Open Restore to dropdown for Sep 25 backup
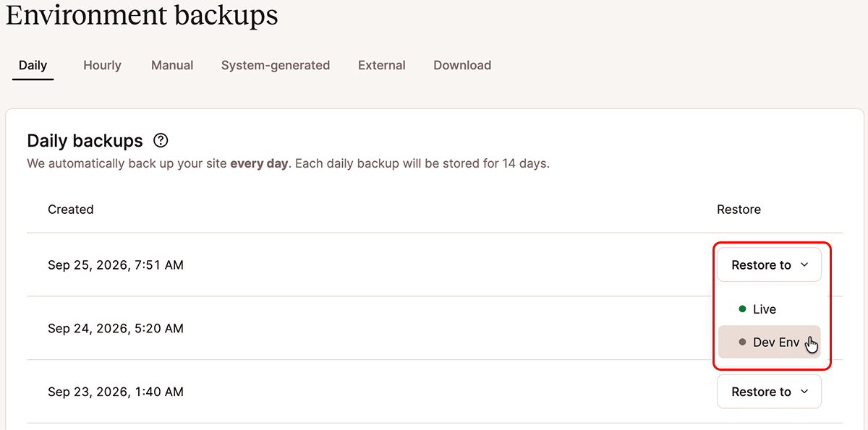 pyautogui.click(x=769, y=265)
